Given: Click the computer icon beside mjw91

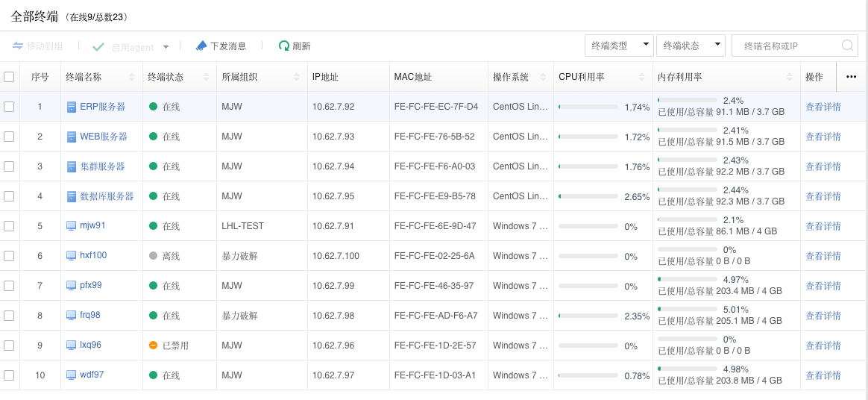Looking at the screenshot, I should 72,225.
